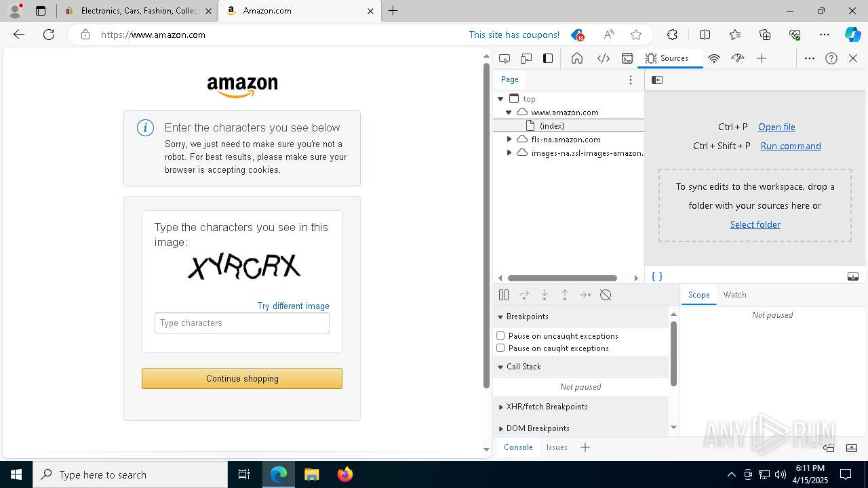Viewport: 868px width, 488px height.
Task: Hide the navigator sidebar toggle
Action: click(x=657, y=80)
